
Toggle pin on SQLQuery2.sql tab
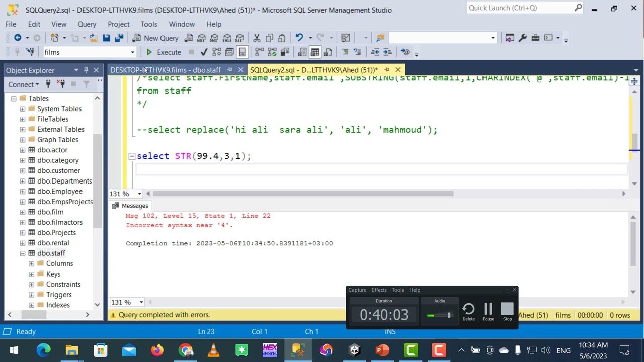click(x=387, y=70)
